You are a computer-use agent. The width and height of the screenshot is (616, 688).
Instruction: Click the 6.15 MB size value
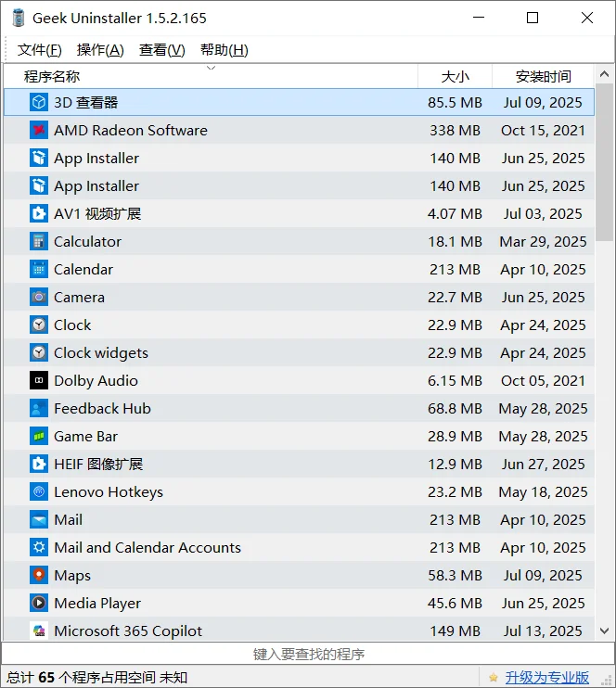(455, 380)
